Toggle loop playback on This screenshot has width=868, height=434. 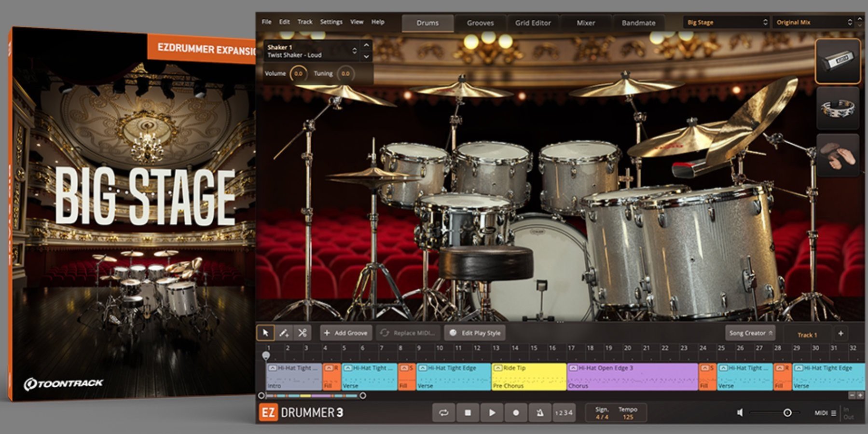click(x=443, y=413)
